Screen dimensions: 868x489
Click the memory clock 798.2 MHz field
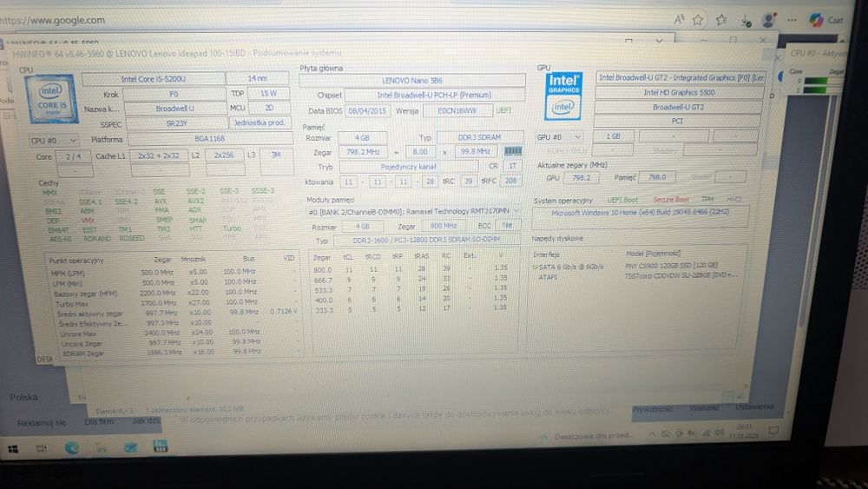[363, 151]
